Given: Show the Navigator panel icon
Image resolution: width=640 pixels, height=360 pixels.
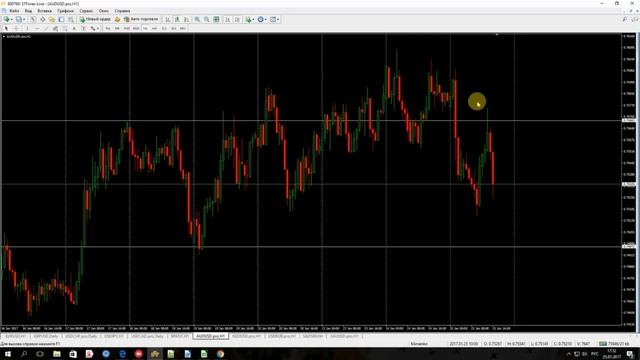Looking at the screenshot, I should click(52, 19).
